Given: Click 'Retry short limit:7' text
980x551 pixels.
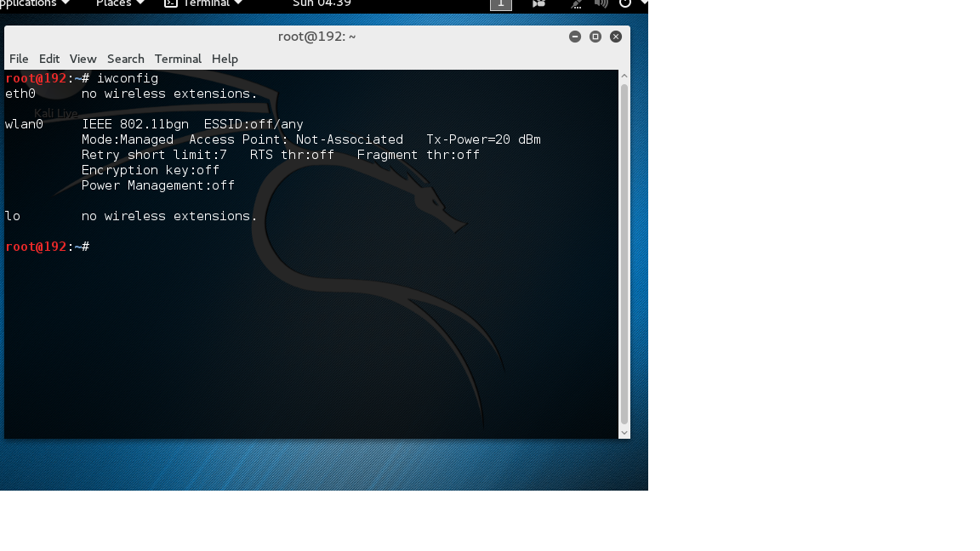Looking at the screenshot, I should tap(154, 154).
